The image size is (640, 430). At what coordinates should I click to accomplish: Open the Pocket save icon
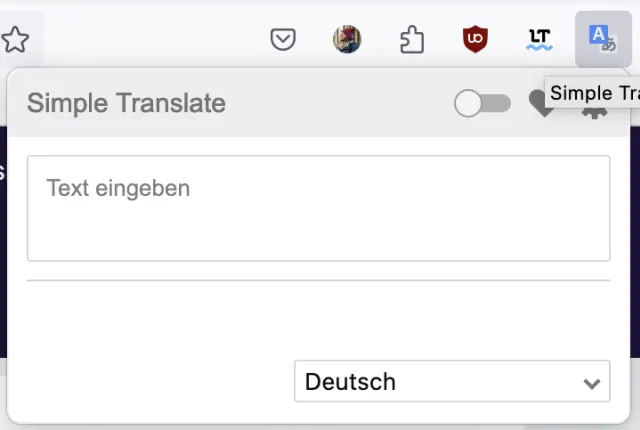[284, 40]
